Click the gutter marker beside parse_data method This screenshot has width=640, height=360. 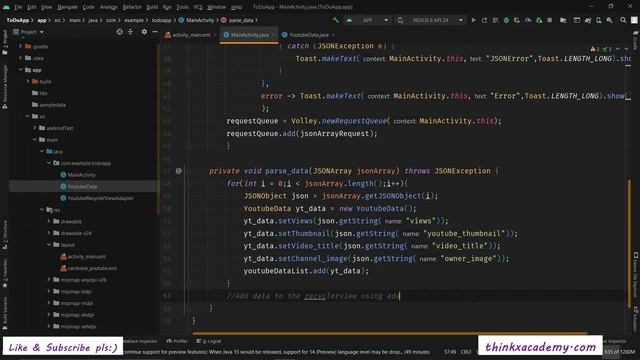(x=178, y=171)
